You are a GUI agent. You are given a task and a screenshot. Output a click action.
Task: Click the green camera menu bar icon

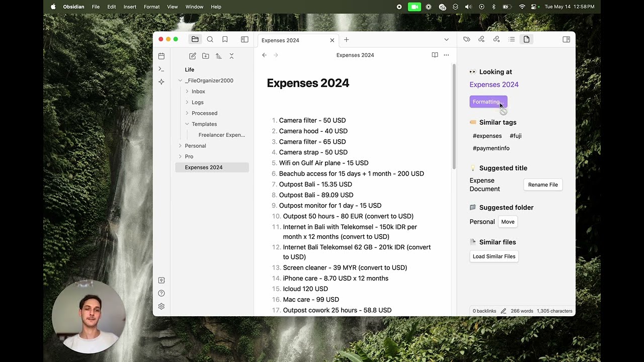point(414,7)
